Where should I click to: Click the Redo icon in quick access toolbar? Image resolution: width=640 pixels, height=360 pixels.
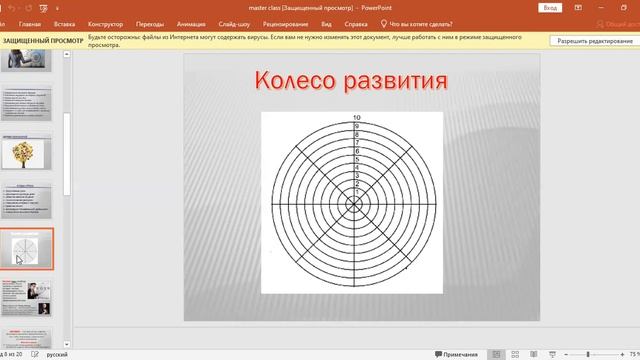[29, 8]
